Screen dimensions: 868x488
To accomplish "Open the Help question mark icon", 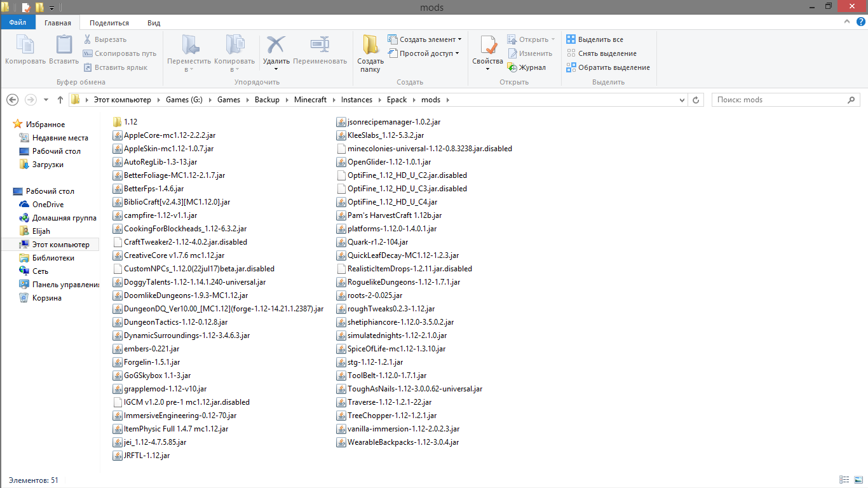I will pyautogui.click(x=861, y=22).
